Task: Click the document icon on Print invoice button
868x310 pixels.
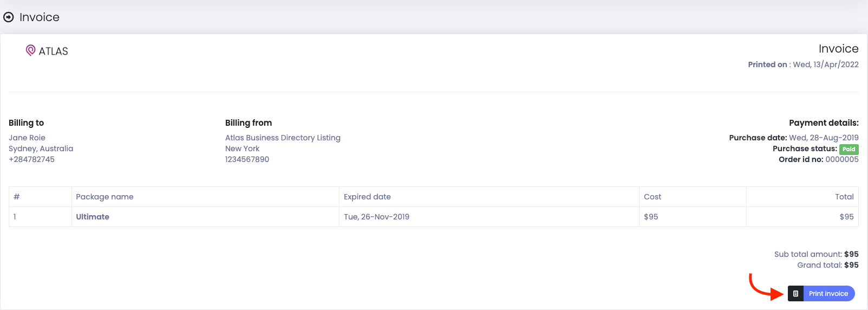Action: (795, 294)
